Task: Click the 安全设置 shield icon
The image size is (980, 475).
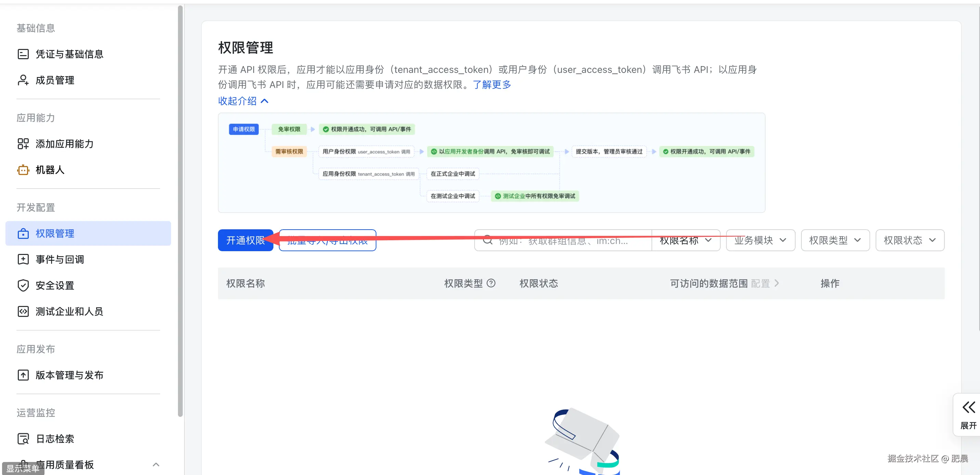Action: click(x=23, y=285)
